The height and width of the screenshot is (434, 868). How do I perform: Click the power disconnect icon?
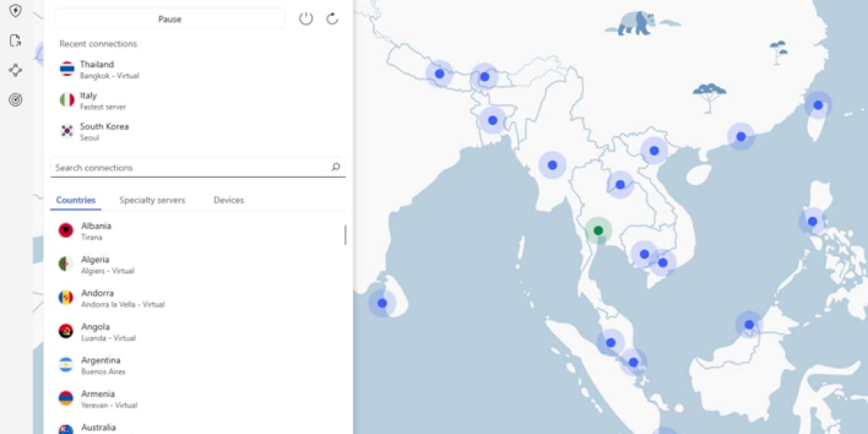click(306, 19)
